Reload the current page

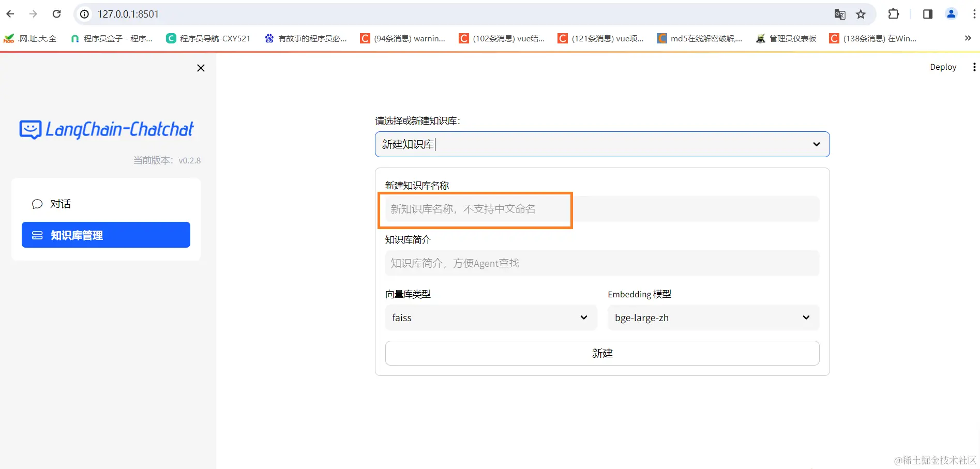click(x=57, y=14)
